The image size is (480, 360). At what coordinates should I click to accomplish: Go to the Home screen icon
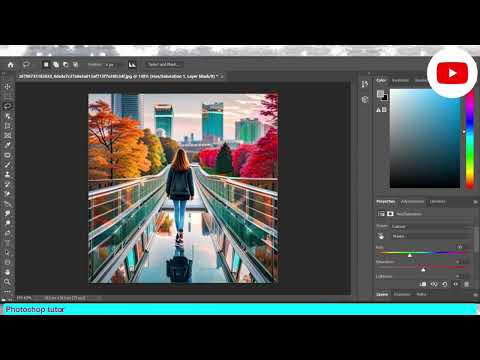(x=11, y=65)
